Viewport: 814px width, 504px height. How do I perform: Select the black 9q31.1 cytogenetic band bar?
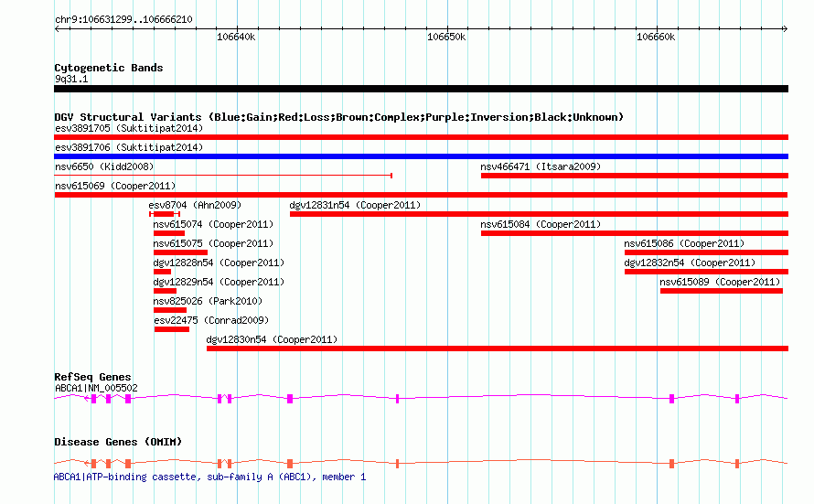coord(421,89)
